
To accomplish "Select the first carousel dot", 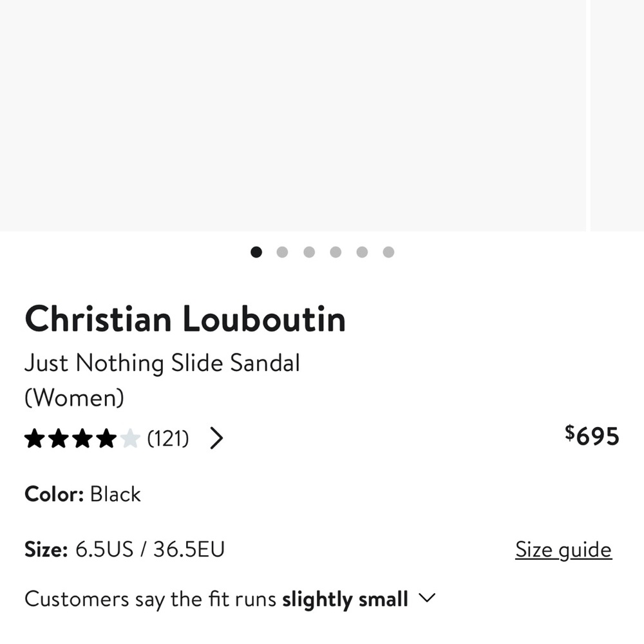I will pos(256,252).
